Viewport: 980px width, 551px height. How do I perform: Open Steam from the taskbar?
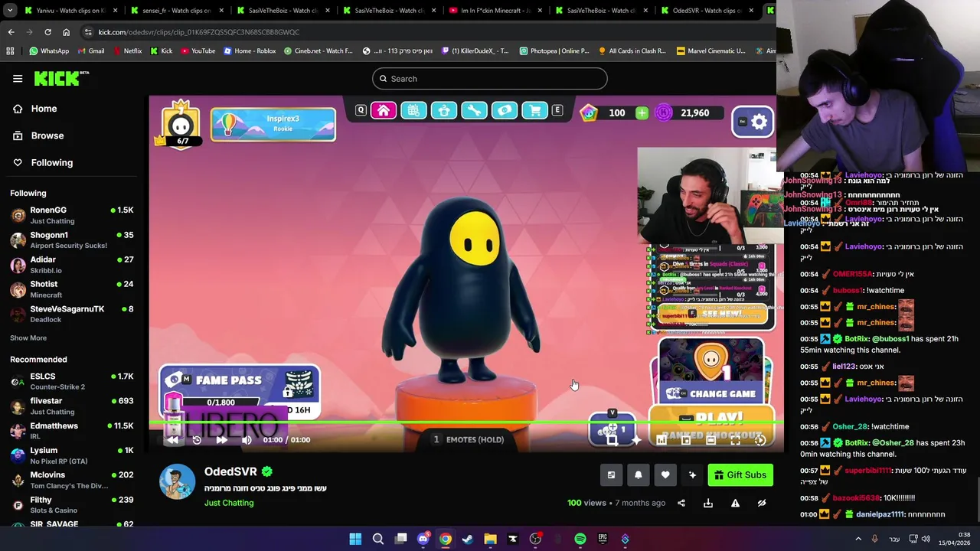(468, 539)
